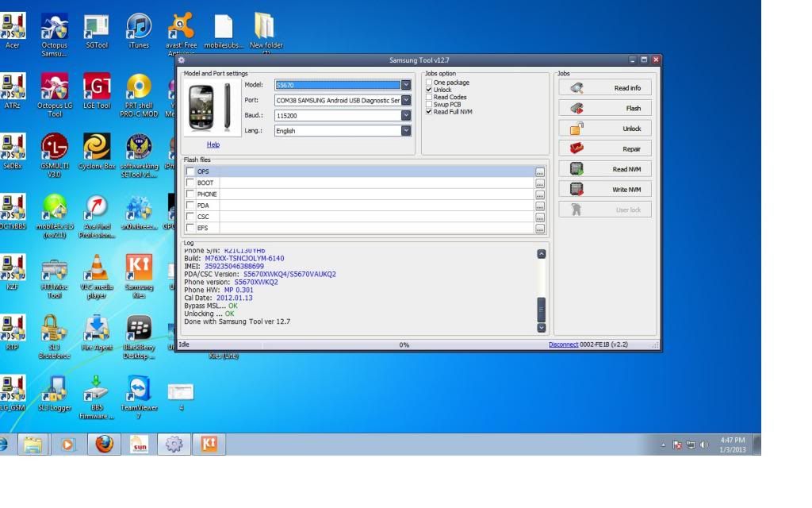Uncheck Read Full NVM option
Viewport: 812px width, 508px height.
coord(429,111)
